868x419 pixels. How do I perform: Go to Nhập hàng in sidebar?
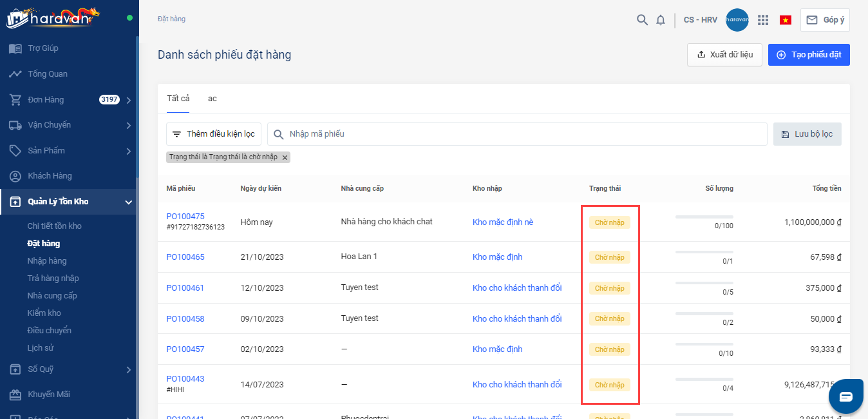[x=47, y=261]
